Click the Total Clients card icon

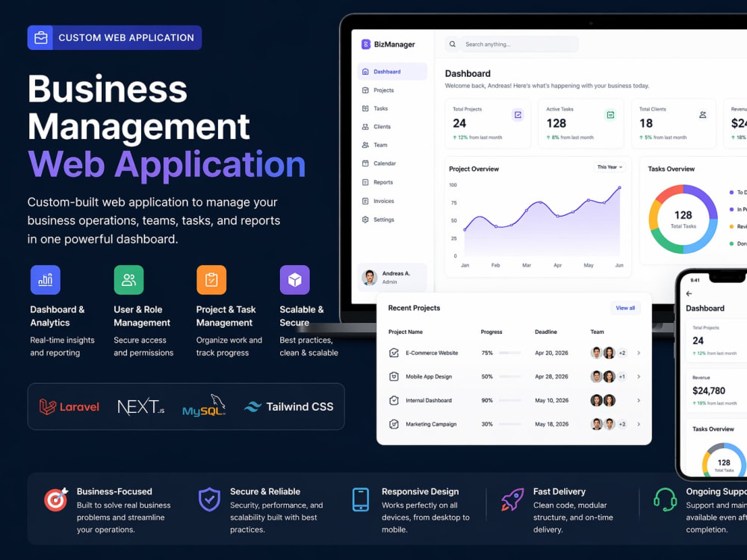tap(703, 115)
